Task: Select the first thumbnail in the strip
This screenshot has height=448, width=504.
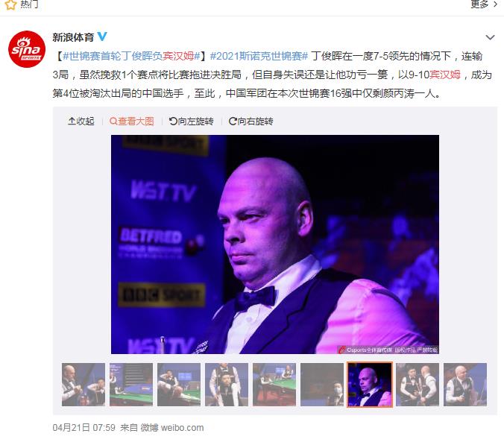Action: 84,385
